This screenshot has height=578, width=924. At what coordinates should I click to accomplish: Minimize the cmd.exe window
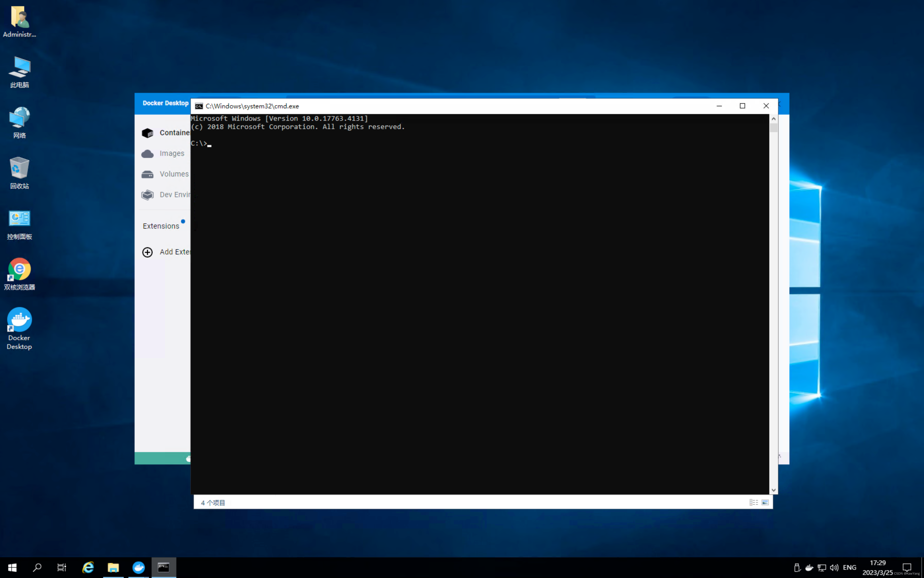[x=719, y=106]
